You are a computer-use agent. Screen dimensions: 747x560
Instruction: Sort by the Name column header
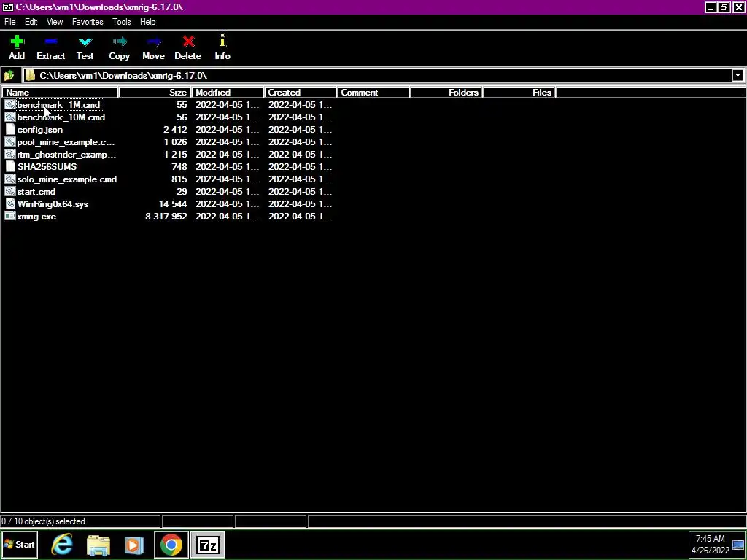point(60,93)
